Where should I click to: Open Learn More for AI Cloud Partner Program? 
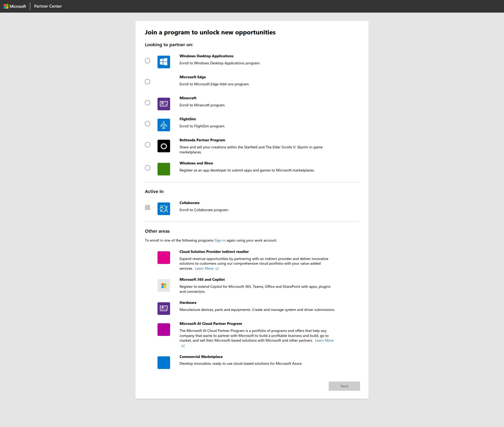click(324, 340)
